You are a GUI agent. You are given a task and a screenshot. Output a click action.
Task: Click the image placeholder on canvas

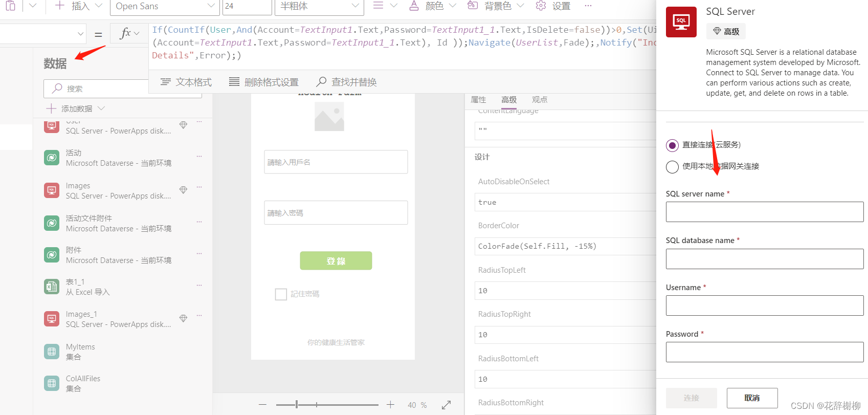(x=329, y=117)
